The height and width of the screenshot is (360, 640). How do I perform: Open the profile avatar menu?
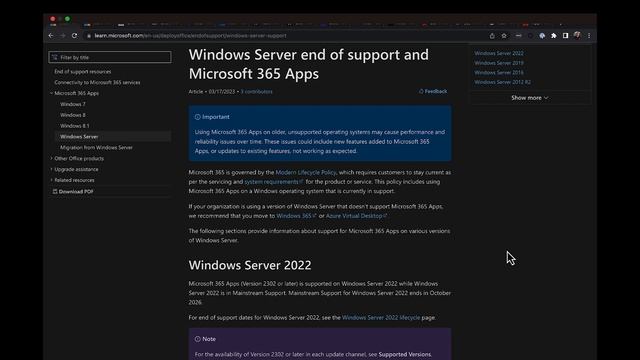click(577, 36)
